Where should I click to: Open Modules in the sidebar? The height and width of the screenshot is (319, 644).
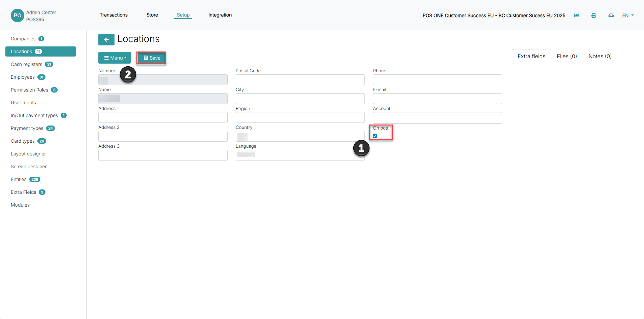pyautogui.click(x=20, y=205)
